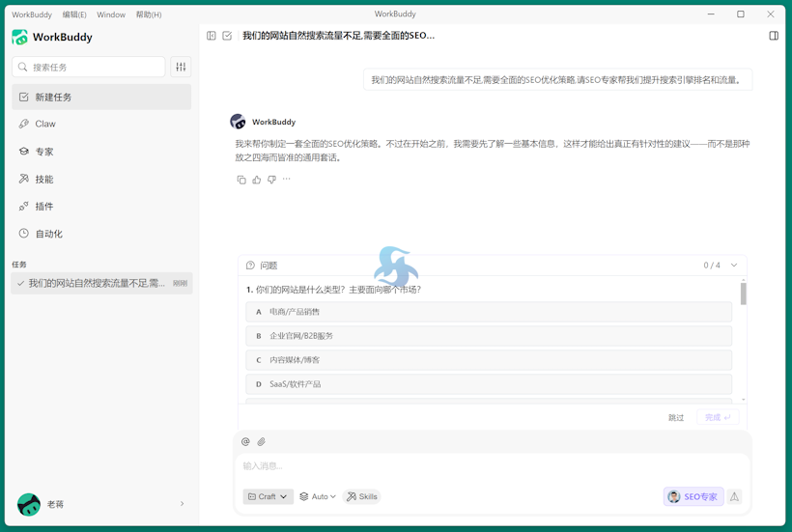Collapse the left sidebar panel icon
Viewport: 792px width, 532px height.
tap(212, 36)
